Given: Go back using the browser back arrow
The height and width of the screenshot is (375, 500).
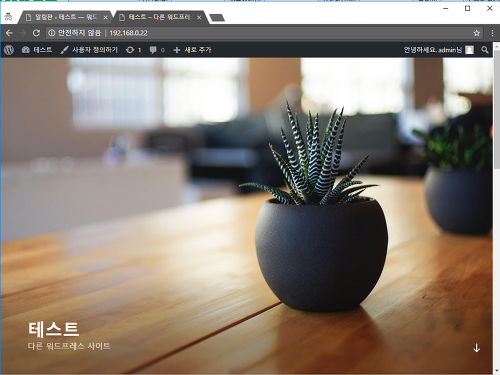Looking at the screenshot, I should [x=9, y=33].
